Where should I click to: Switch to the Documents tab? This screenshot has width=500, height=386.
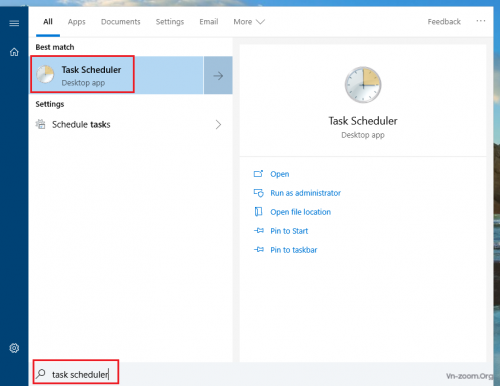point(121,22)
